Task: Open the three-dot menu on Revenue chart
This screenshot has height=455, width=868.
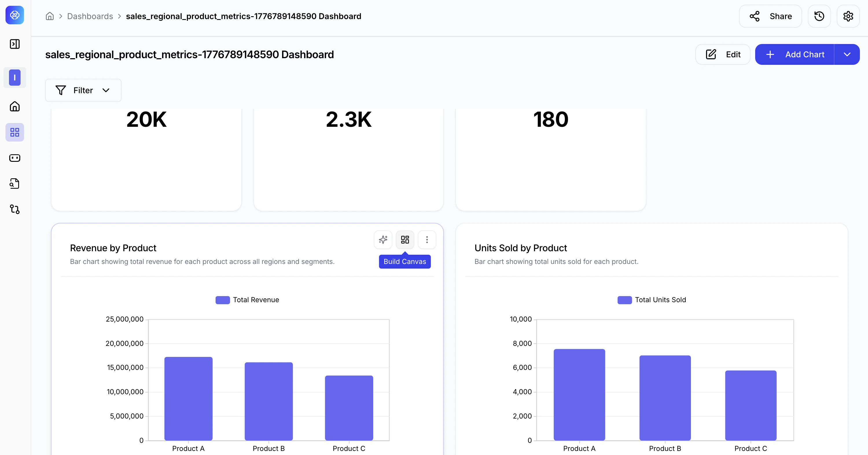Action: pos(427,240)
